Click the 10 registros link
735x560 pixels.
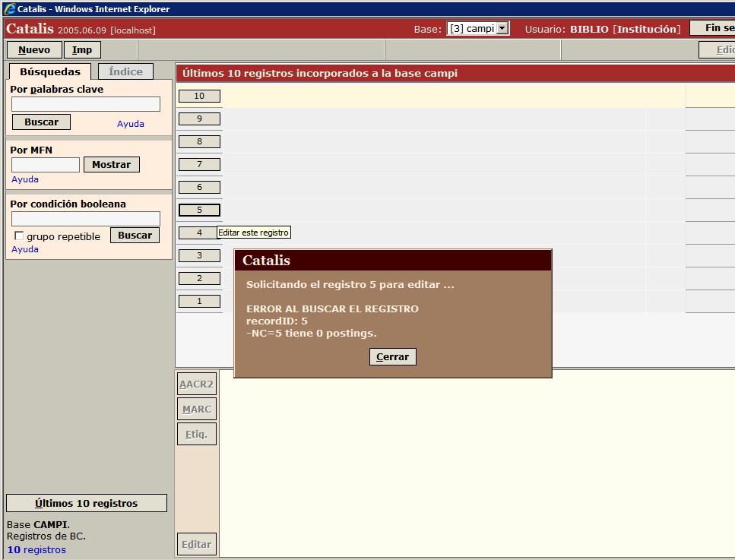click(36, 549)
